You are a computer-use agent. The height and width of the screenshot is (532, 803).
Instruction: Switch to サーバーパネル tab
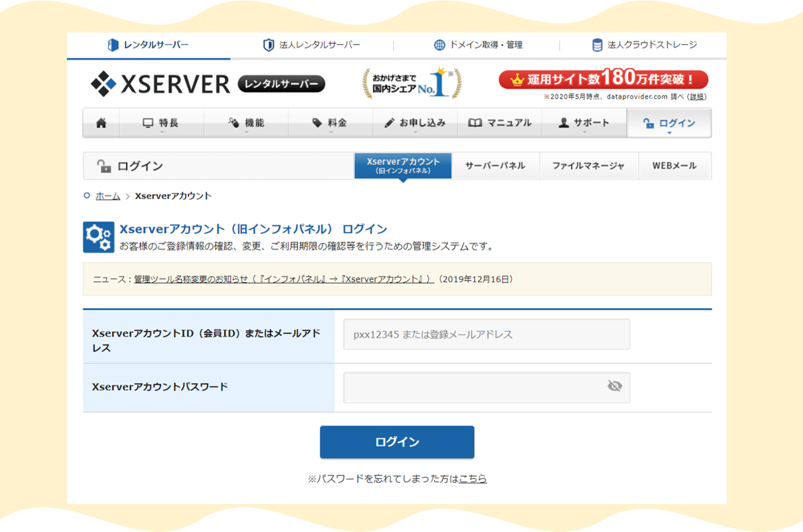[495, 165]
